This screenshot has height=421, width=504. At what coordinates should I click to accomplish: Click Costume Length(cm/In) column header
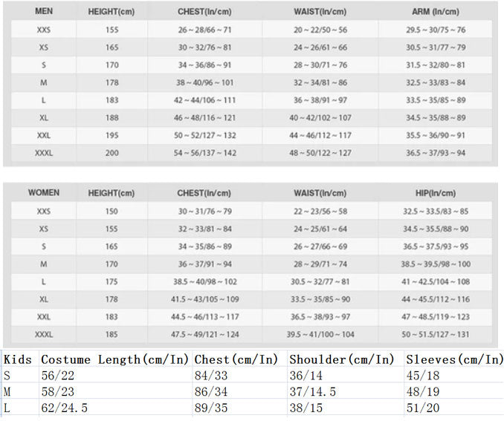114,359
